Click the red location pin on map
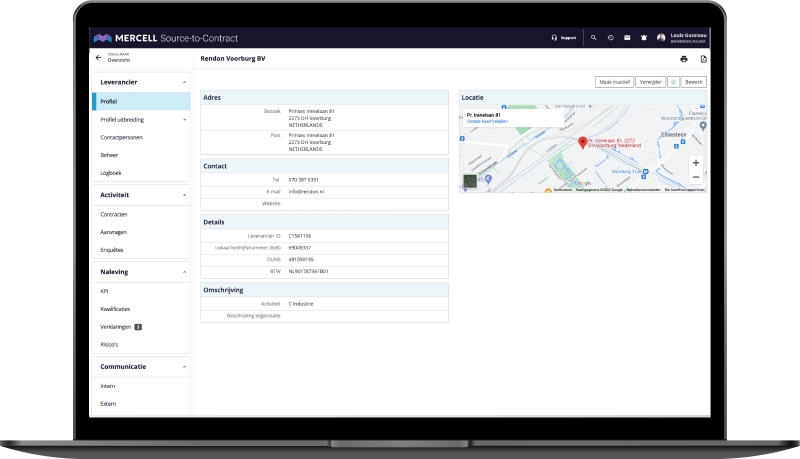This screenshot has height=459, width=800. coord(582,143)
